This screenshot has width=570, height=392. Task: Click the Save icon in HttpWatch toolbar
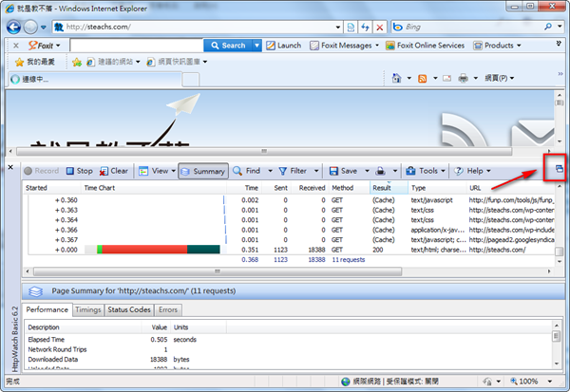click(x=342, y=171)
